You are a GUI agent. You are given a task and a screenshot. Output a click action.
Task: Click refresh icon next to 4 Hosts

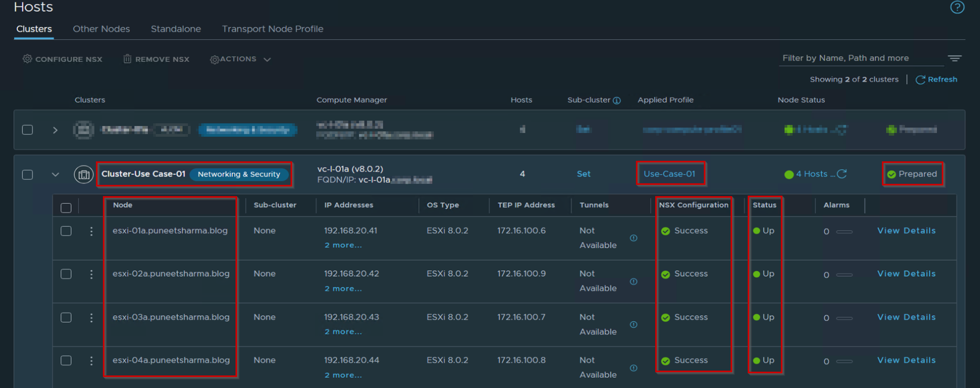point(842,174)
